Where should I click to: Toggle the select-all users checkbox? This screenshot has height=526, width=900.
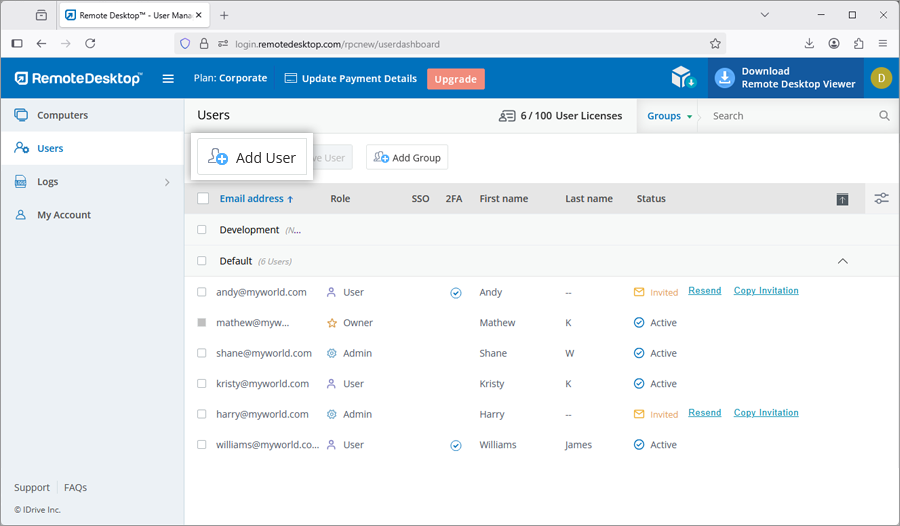(x=203, y=198)
